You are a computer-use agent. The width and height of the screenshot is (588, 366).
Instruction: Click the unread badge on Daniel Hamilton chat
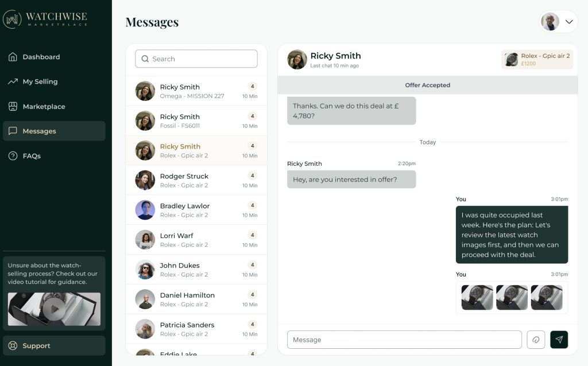coord(253,294)
